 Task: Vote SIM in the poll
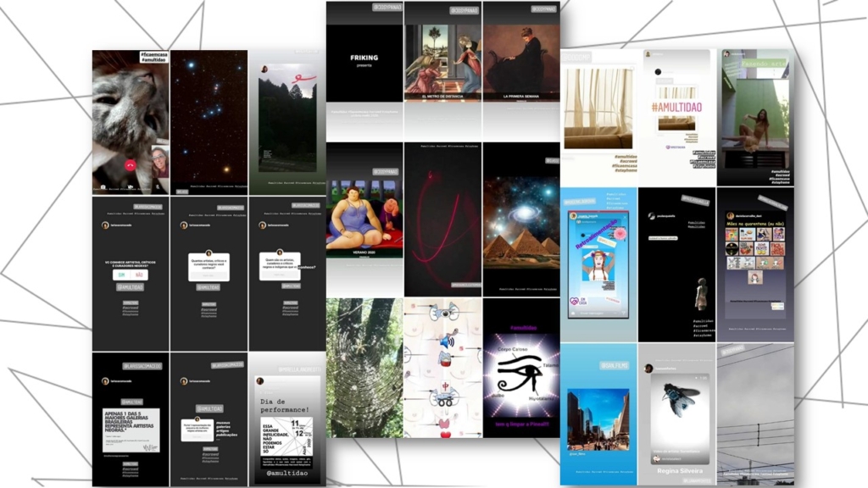[122, 274]
